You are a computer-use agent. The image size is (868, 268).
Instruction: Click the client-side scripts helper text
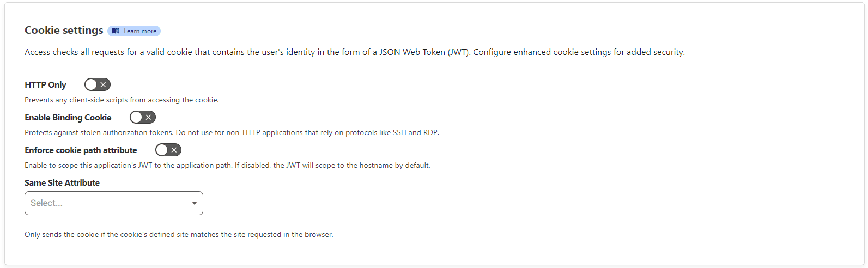coord(122,100)
